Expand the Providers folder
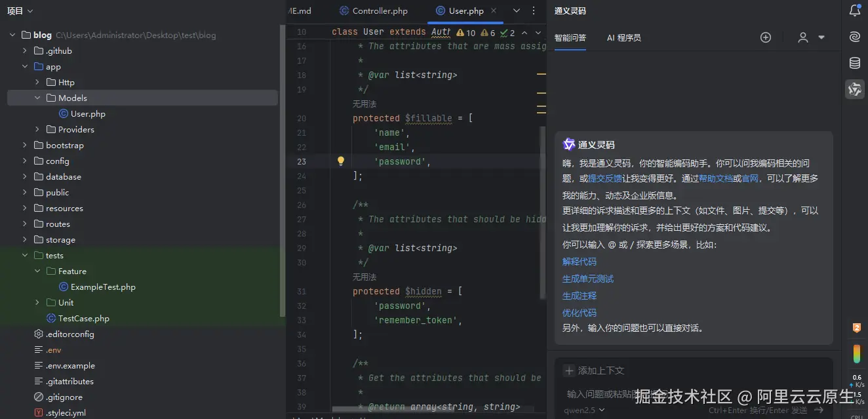868x419 pixels. (37, 129)
